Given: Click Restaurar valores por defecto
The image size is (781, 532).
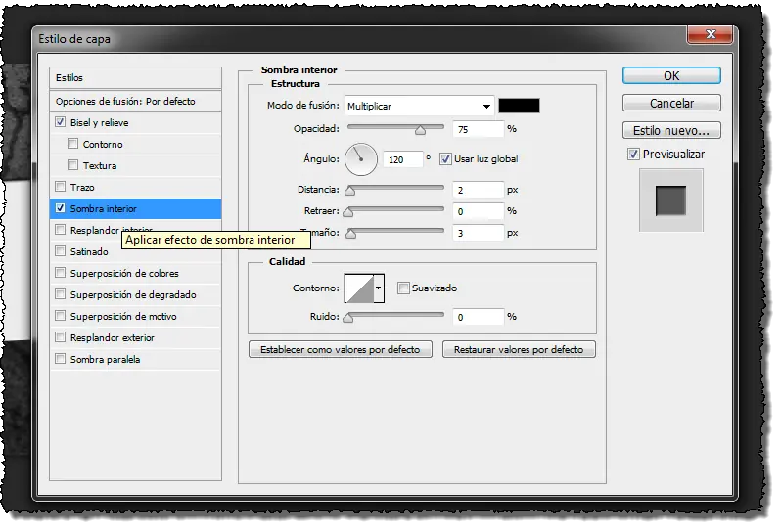Looking at the screenshot, I should tap(519, 349).
